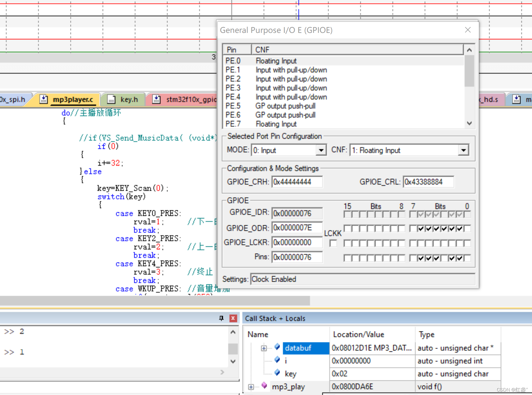Click the Settings Clock Enabled field

[362, 279]
